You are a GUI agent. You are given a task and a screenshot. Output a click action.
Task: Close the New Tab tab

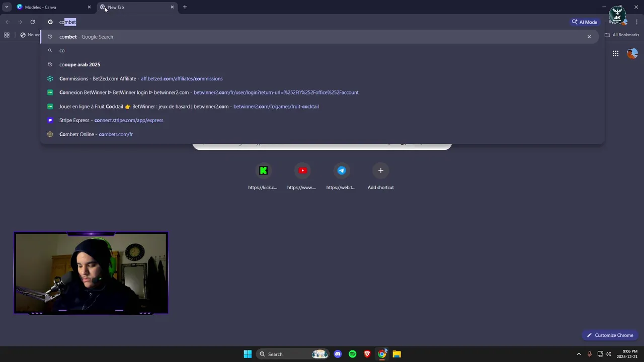[x=172, y=7]
